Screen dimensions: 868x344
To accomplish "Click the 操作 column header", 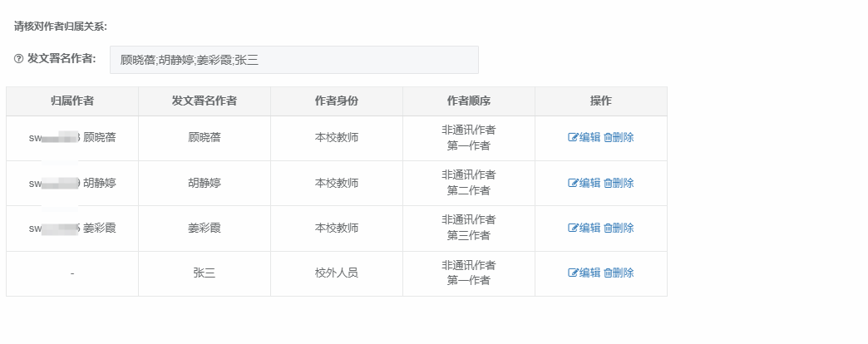I will point(600,101).
